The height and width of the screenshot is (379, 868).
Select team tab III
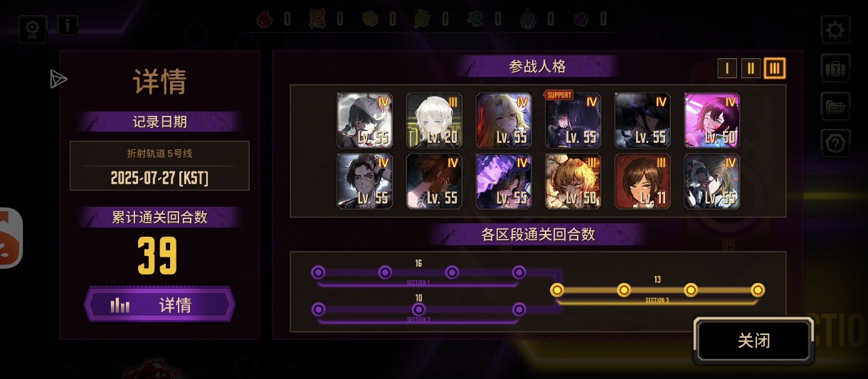[775, 68]
